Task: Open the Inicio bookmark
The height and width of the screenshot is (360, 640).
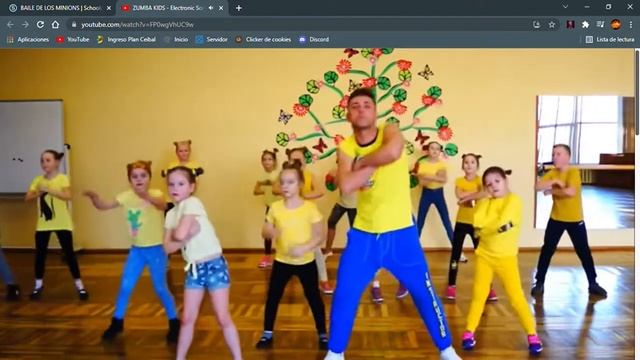Action: coord(176,40)
